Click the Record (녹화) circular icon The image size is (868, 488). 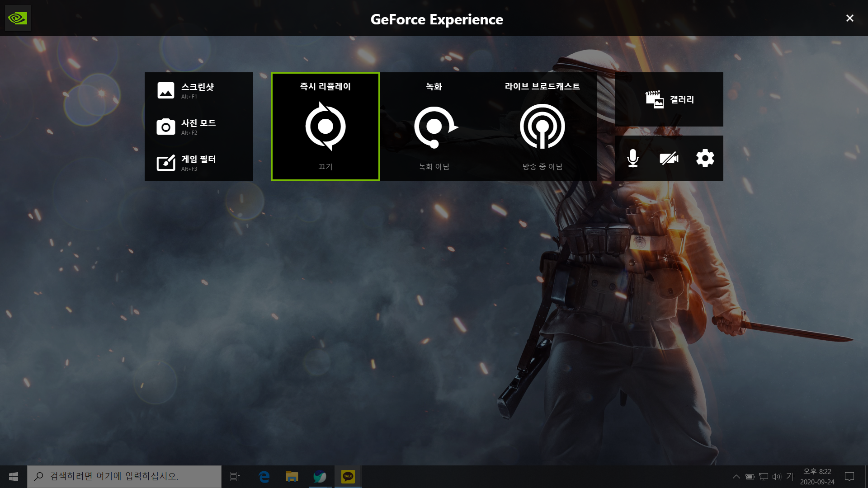coord(434,127)
